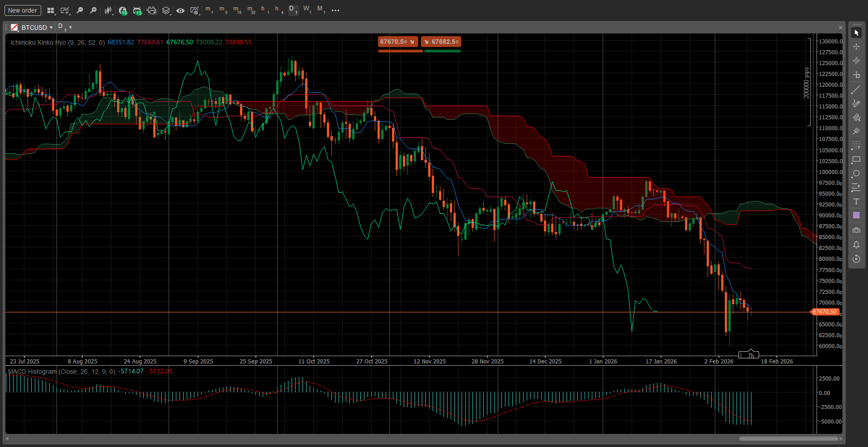Switch to W1 weekly timeframe

(307, 10)
